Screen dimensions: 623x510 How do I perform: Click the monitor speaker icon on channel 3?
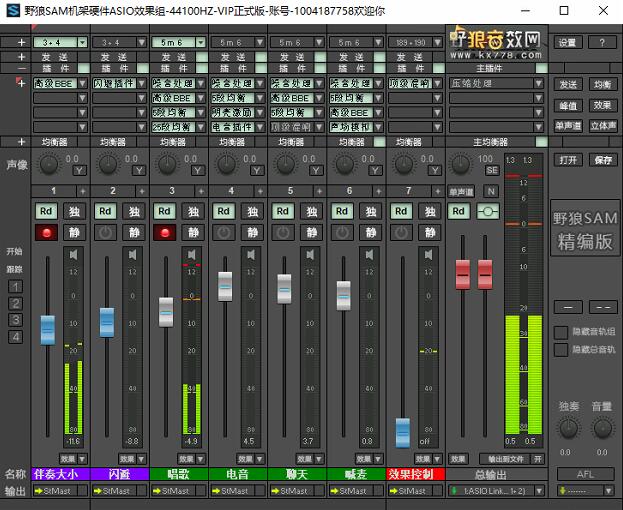point(192,254)
